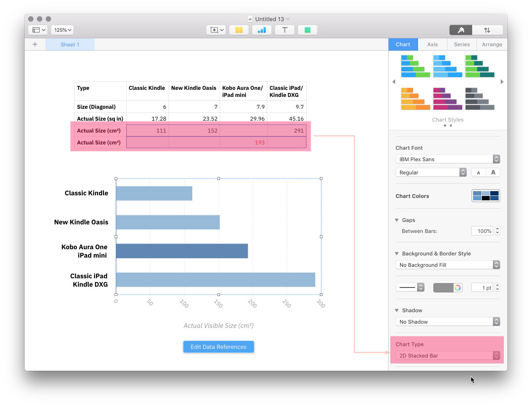Click the Edit Data References button
This screenshot has height=406, width=532.
[x=218, y=347]
